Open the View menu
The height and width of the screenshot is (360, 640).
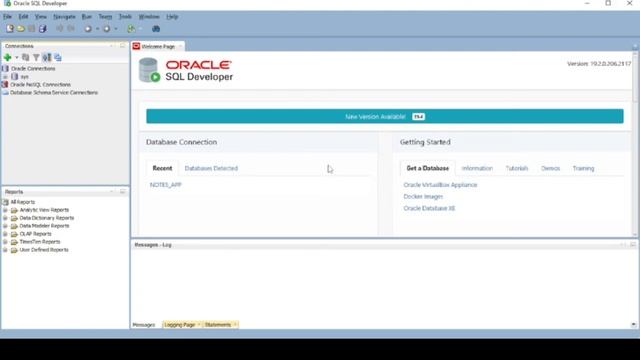tap(40, 17)
